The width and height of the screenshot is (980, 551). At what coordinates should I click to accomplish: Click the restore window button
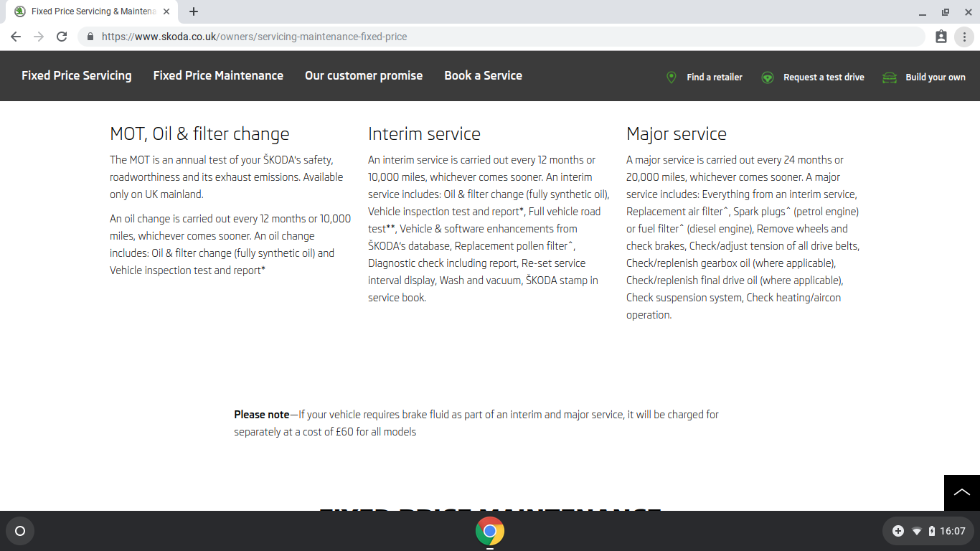coord(946,12)
